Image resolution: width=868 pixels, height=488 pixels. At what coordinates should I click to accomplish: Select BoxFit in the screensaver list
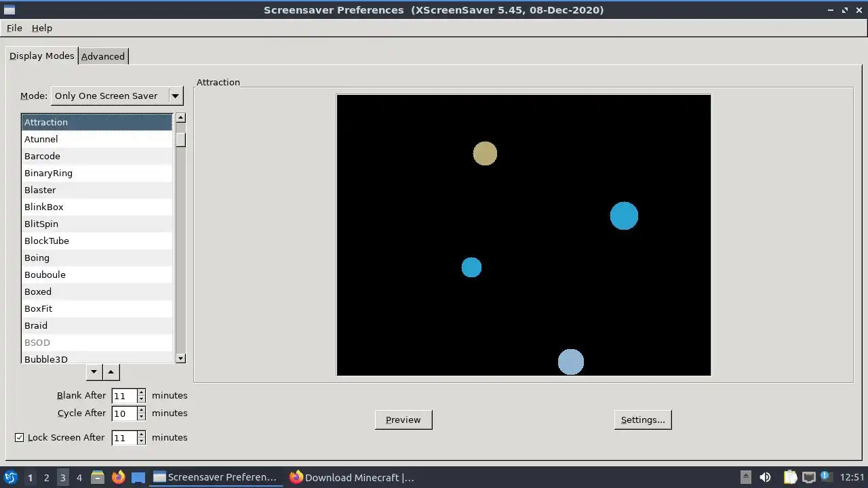point(97,308)
